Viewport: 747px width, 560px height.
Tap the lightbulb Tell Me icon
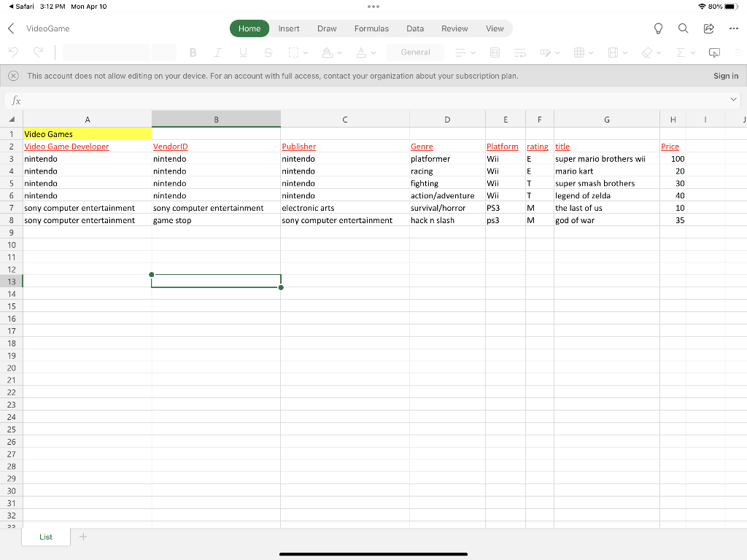point(657,28)
